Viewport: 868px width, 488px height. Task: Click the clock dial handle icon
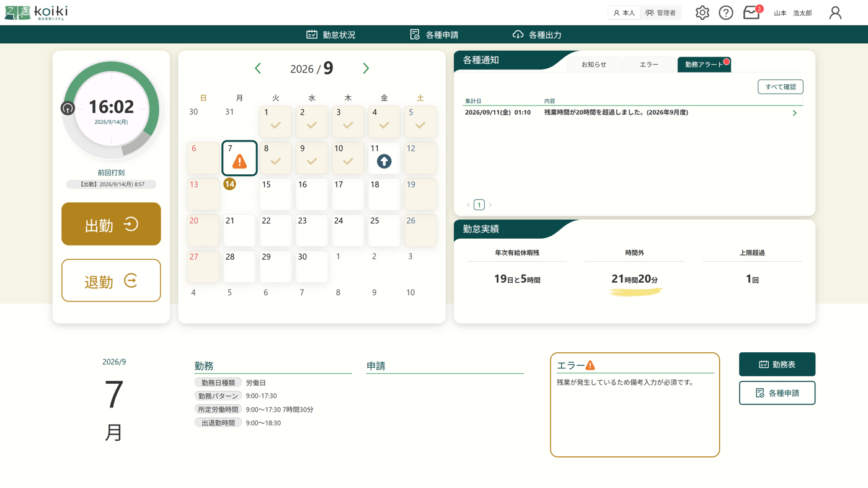(x=68, y=108)
